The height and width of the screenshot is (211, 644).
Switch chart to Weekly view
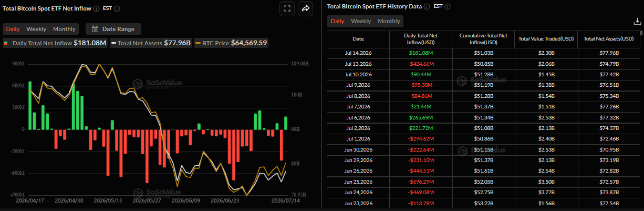pos(36,29)
